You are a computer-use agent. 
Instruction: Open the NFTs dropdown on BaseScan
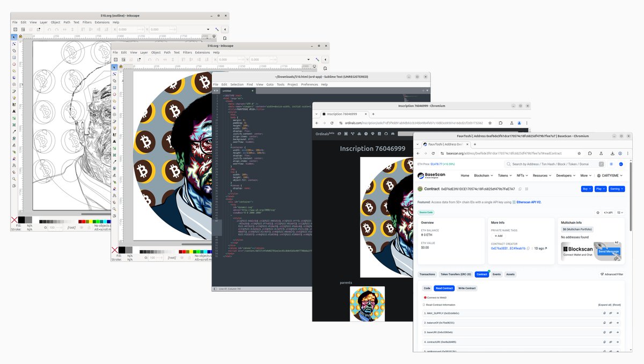(522, 176)
